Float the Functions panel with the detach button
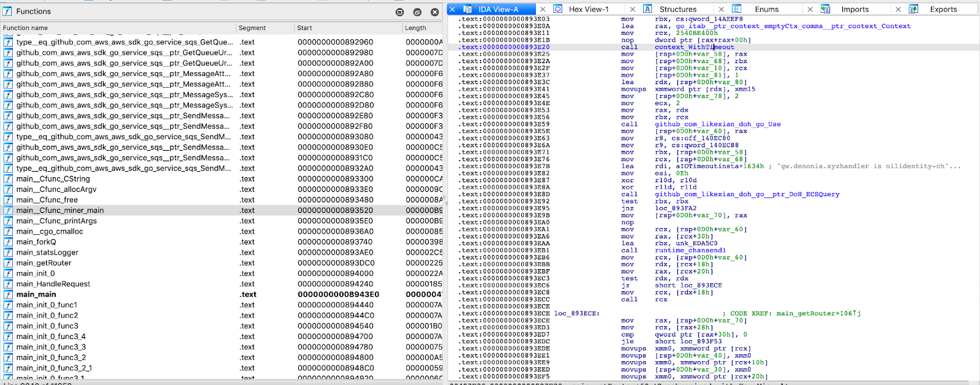The width and height of the screenshot is (980, 385). [x=417, y=12]
